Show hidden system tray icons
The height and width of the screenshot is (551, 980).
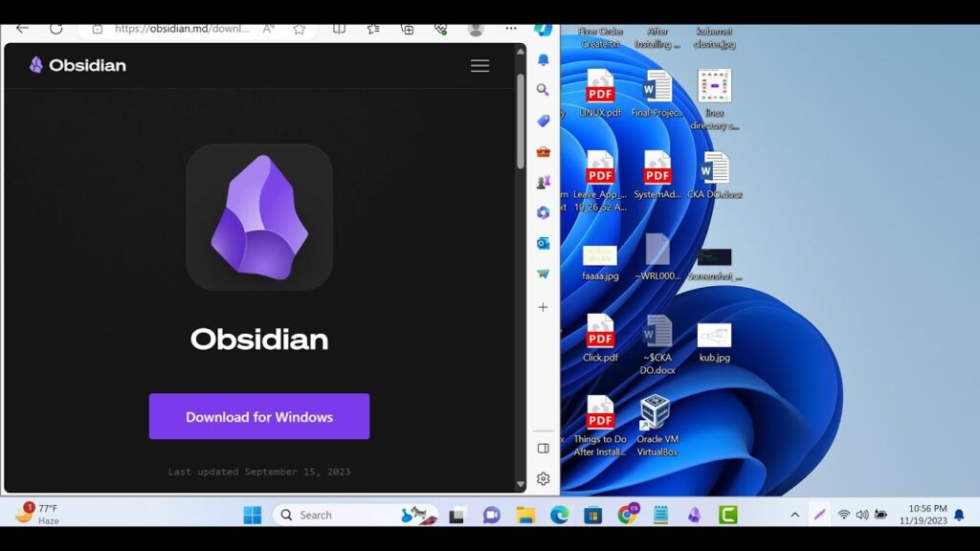click(794, 515)
